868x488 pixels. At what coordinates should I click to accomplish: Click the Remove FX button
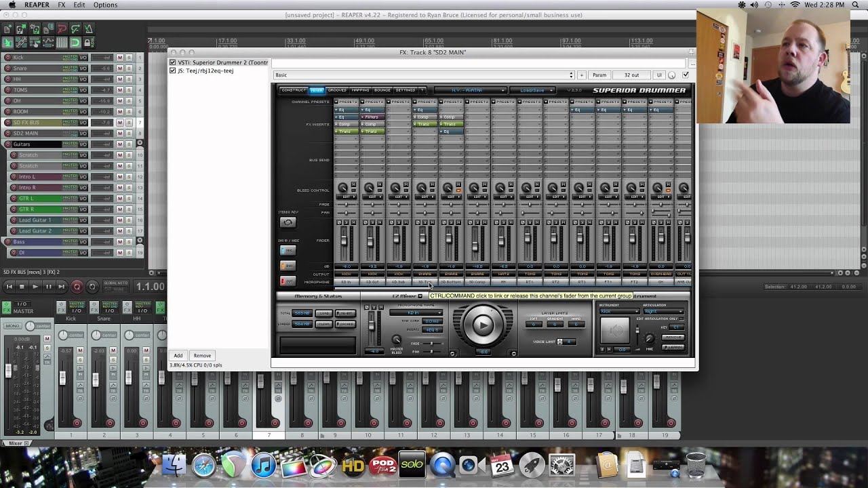coord(202,355)
